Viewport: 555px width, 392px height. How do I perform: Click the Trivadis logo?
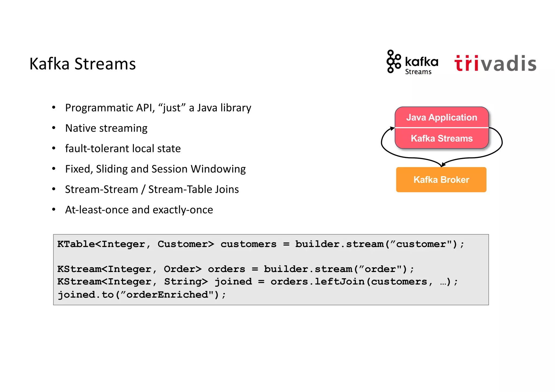pos(495,63)
